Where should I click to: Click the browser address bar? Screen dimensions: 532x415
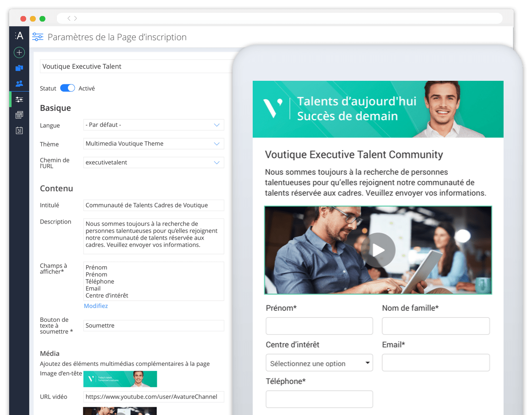tap(280, 18)
